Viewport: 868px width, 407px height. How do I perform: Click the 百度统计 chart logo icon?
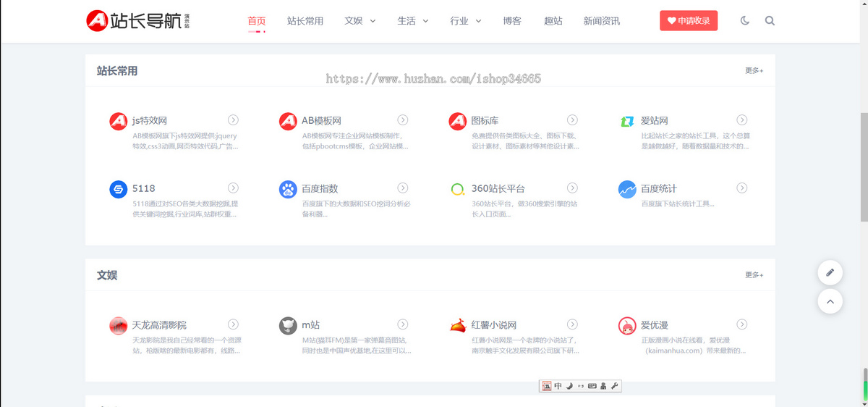click(x=627, y=189)
